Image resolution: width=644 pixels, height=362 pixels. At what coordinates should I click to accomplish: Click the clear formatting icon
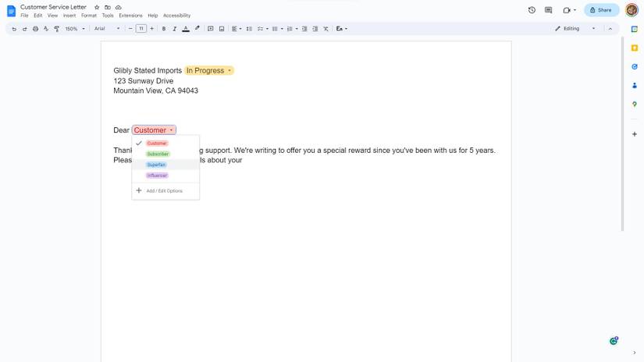click(x=326, y=29)
